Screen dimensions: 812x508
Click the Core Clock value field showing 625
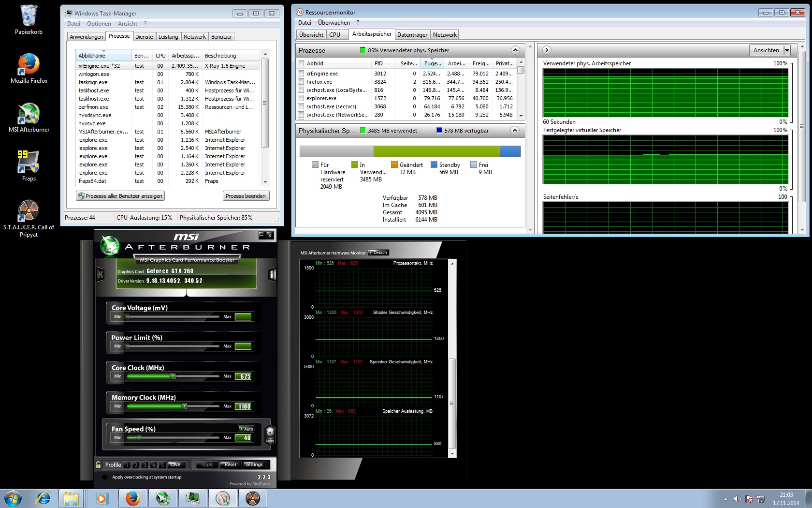243,376
